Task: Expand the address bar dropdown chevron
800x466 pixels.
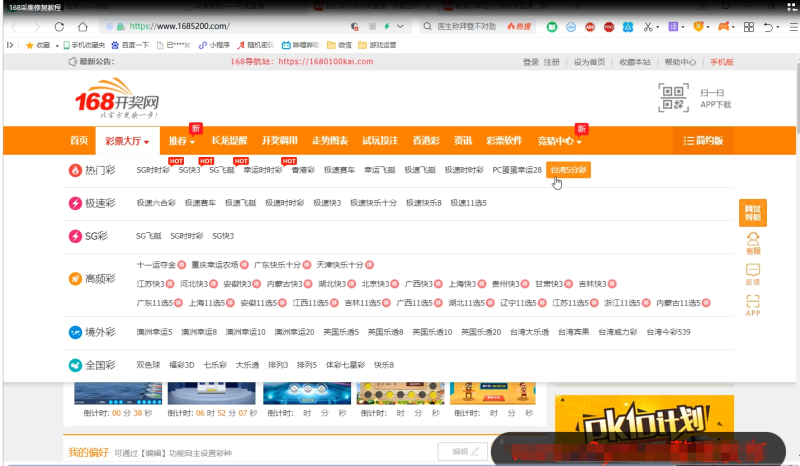Action: 401,26
